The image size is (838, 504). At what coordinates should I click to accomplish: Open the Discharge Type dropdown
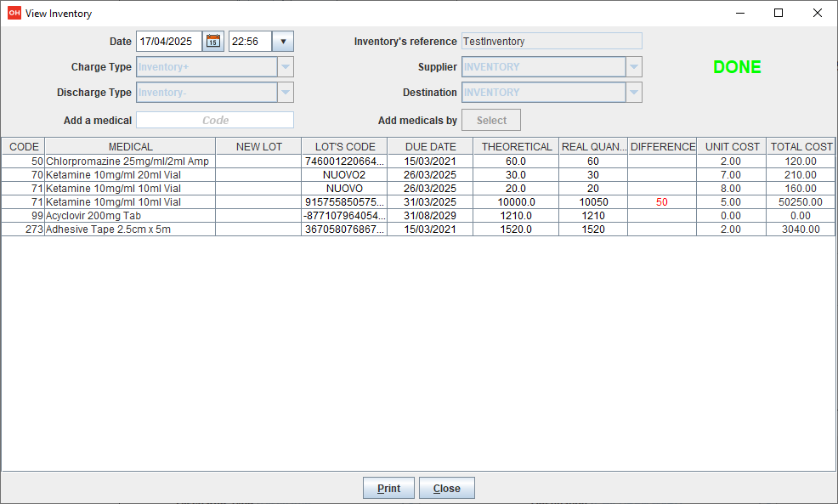coord(286,93)
